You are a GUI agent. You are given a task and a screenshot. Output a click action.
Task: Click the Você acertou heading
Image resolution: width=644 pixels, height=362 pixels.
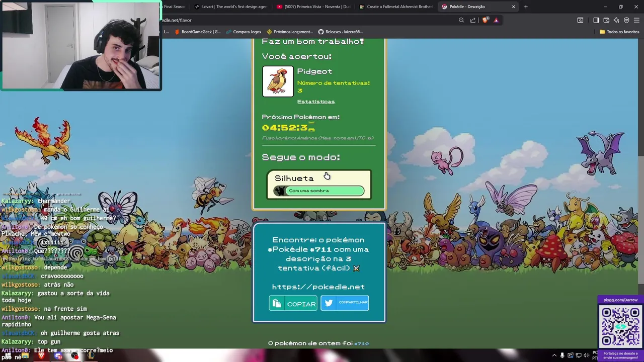(296, 56)
